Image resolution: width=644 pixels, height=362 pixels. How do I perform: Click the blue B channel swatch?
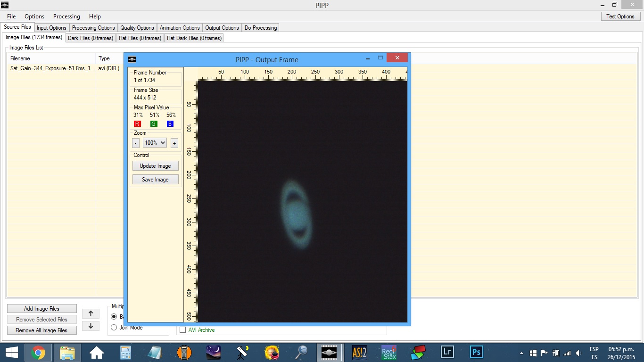tap(170, 124)
